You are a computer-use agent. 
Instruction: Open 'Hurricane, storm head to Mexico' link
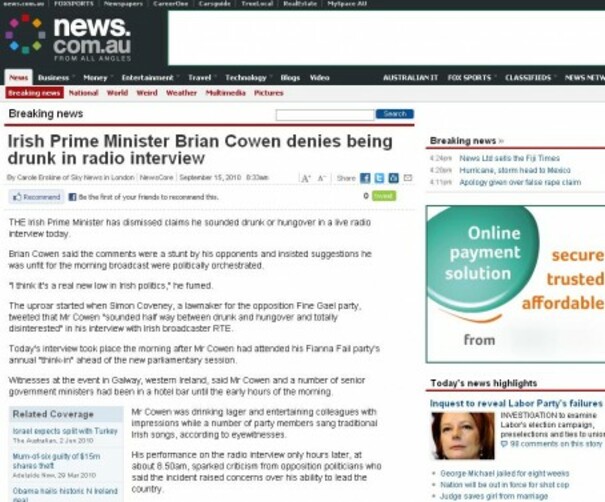pyautogui.click(x=515, y=170)
